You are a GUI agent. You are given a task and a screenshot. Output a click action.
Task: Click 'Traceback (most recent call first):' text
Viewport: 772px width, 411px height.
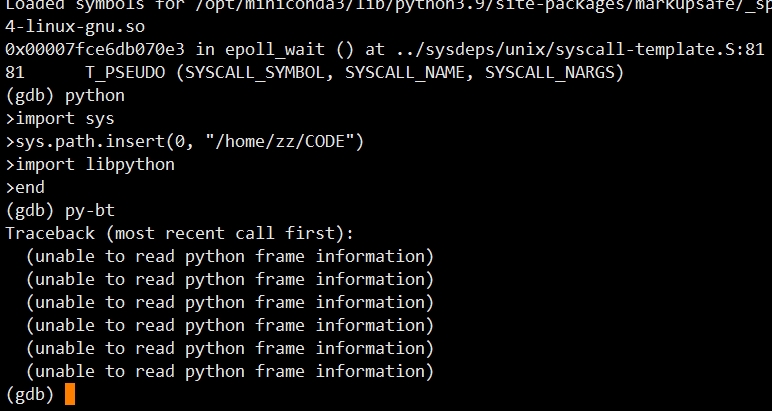pyautogui.click(x=180, y=233)
